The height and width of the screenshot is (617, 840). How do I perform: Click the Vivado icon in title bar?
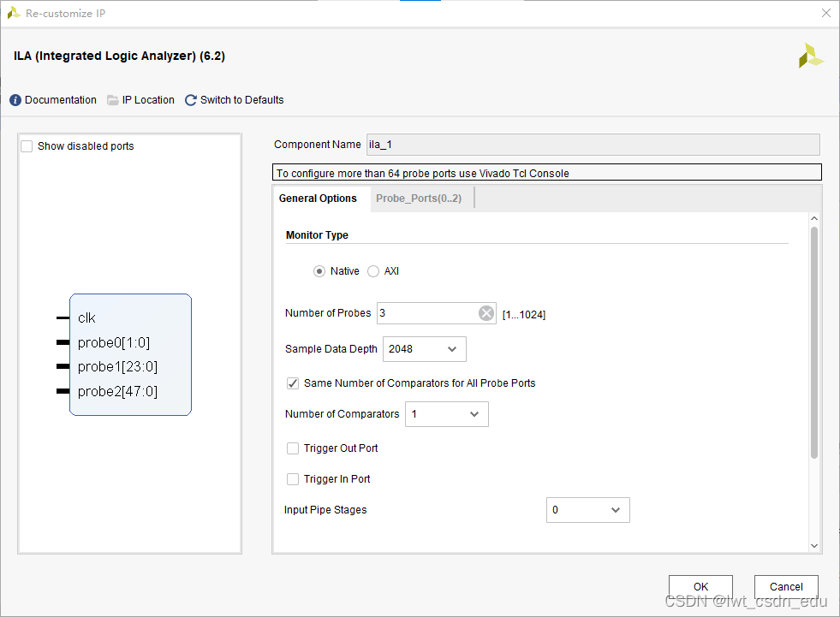[14, 13]
